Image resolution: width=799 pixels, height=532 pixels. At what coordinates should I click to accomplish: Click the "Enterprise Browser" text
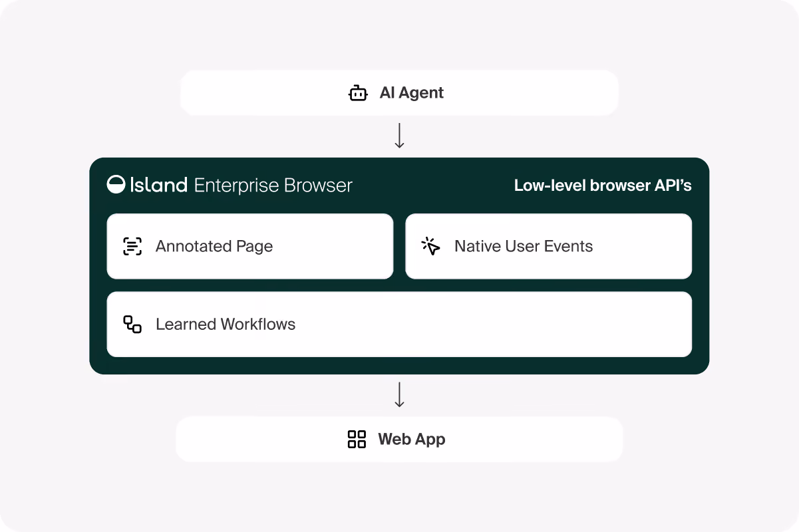pyautogui.click(x=273, y=186)
